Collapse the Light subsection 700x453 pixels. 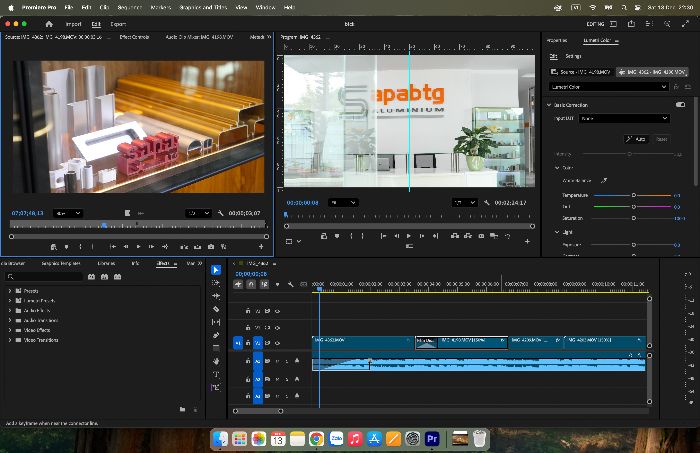[x=557, y=232]
